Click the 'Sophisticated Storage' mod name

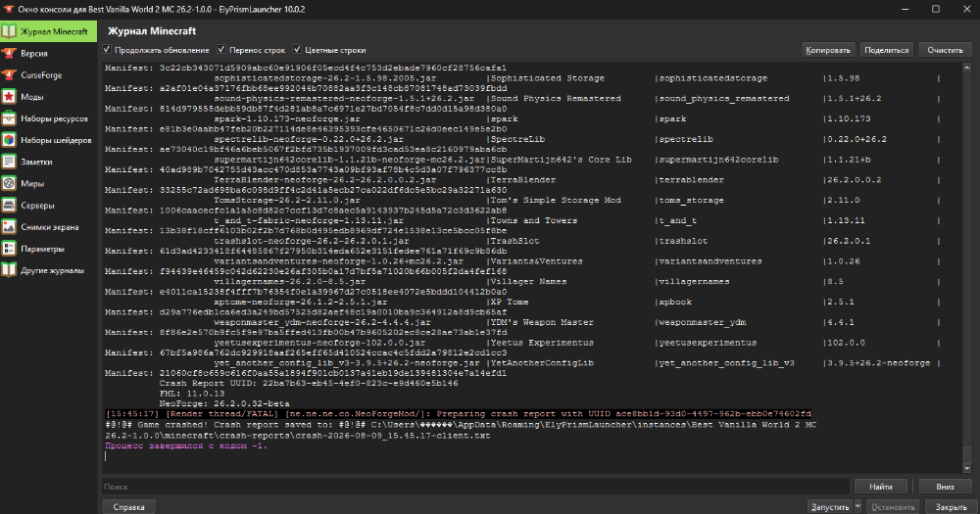[x=548, y=78]
